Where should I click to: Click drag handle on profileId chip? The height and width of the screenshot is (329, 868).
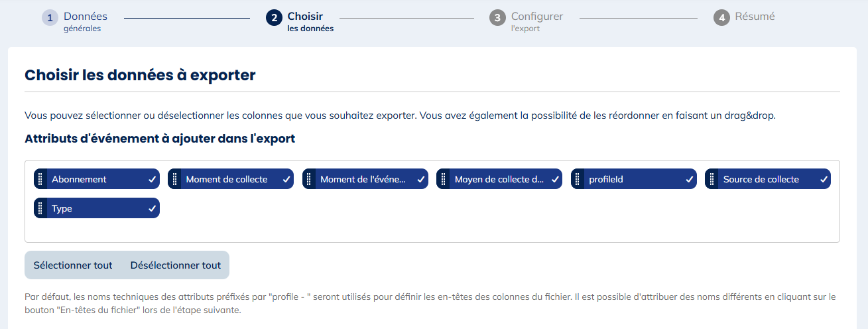[578, 179]
